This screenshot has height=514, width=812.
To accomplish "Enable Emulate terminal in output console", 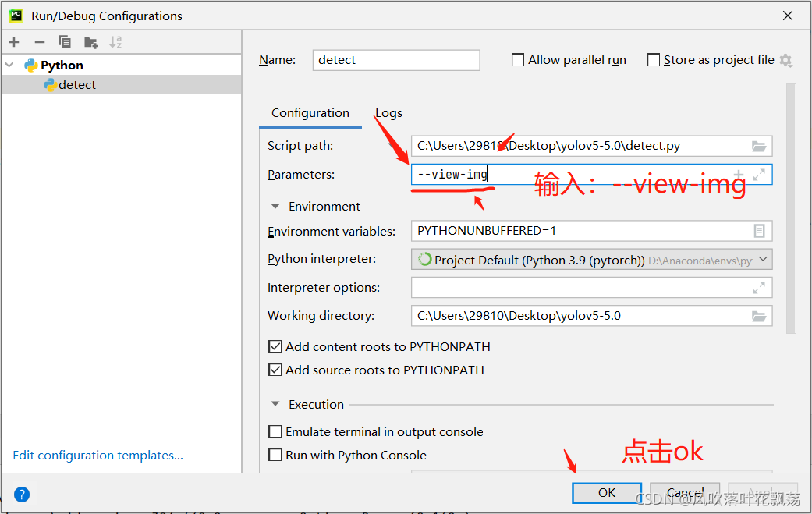I will [x=275, y=431].
